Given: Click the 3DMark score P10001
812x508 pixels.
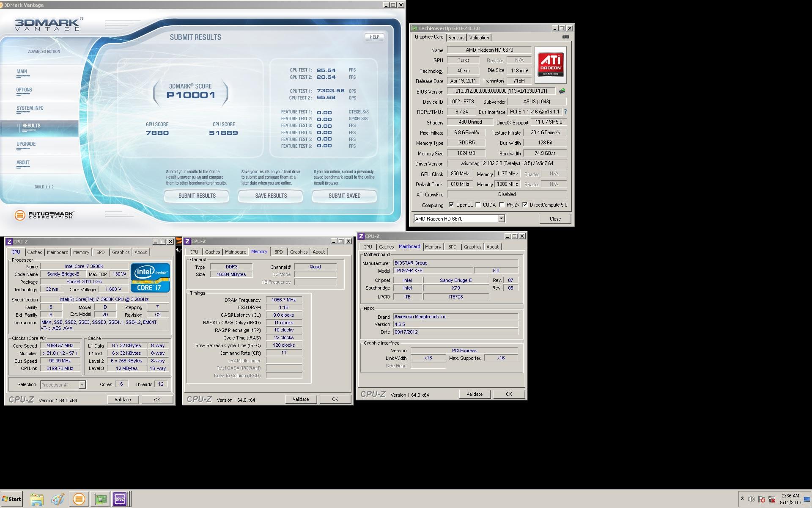Looking at the screenshot, I should pos(191,95).
